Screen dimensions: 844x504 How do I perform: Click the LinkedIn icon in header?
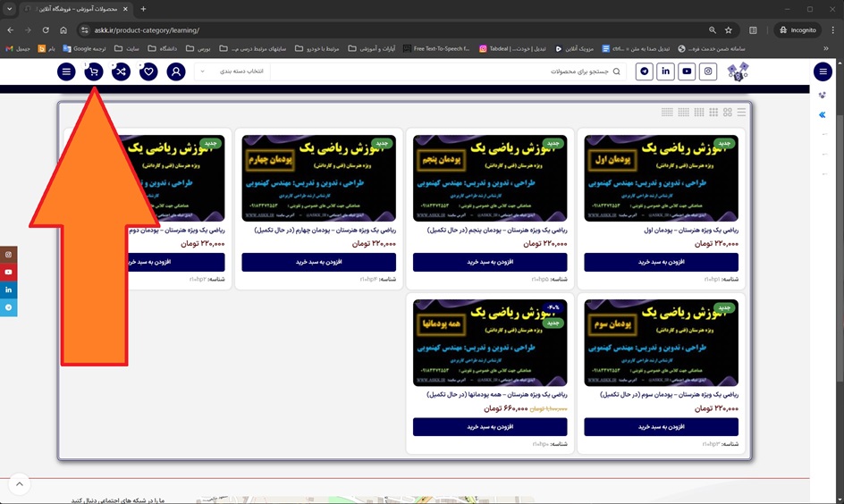pyautogui.click(x=665, y=71)
